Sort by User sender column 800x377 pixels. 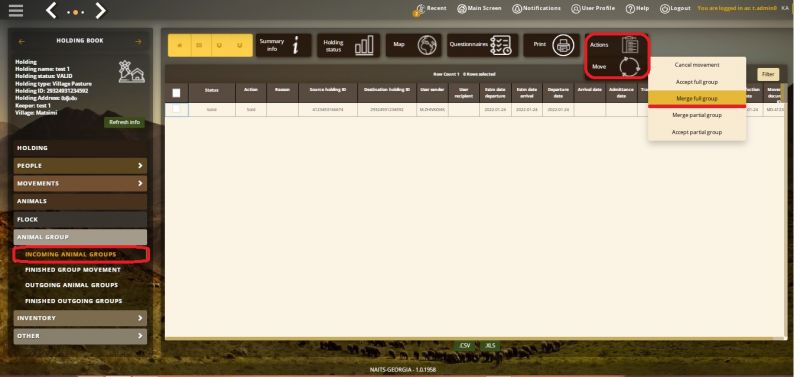[433, 93]
